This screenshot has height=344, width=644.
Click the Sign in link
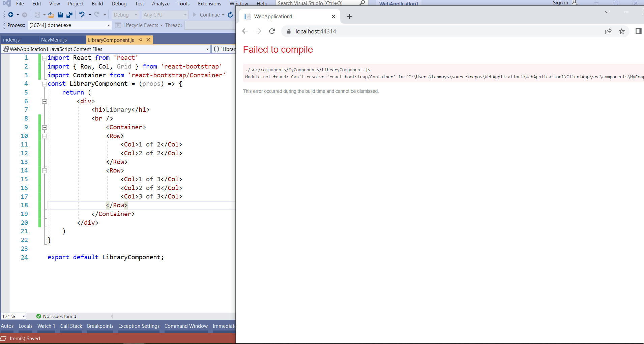coord(561,3)
